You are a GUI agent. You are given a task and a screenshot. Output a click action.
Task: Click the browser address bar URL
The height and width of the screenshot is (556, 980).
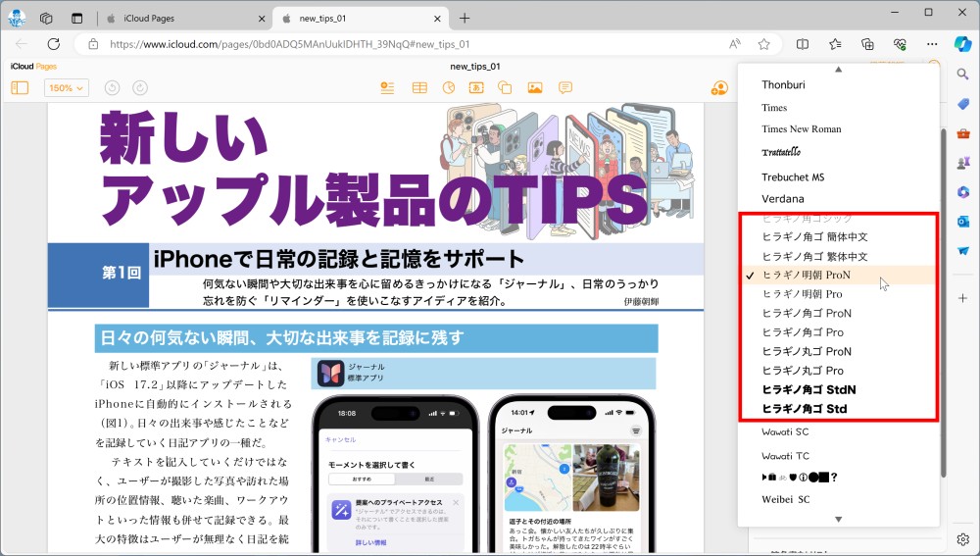tap(289, 44)
